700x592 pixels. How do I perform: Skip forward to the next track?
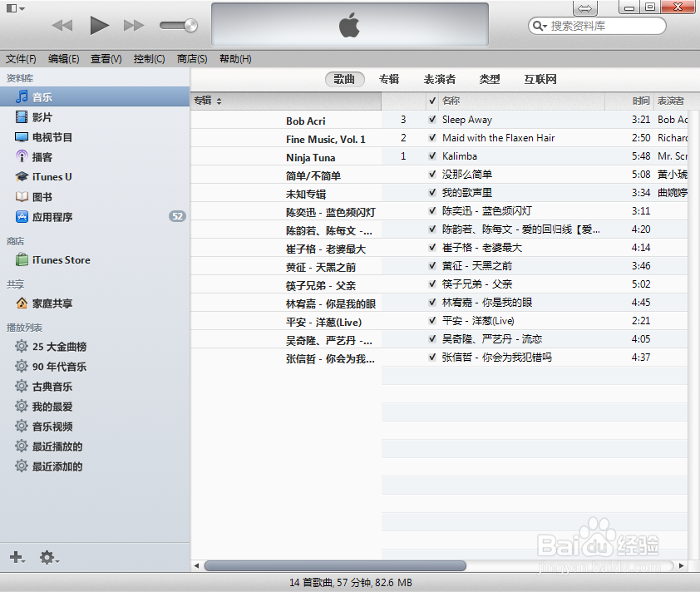click(x=134, y=26)
